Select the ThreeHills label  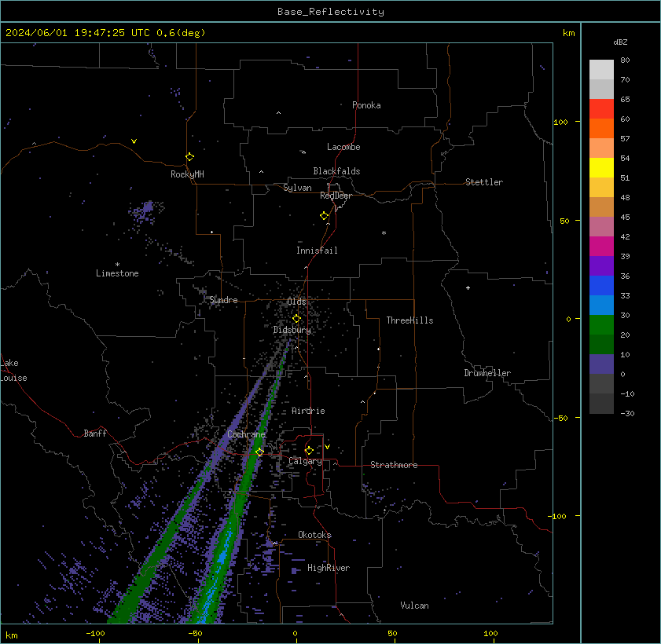[409, 320]
